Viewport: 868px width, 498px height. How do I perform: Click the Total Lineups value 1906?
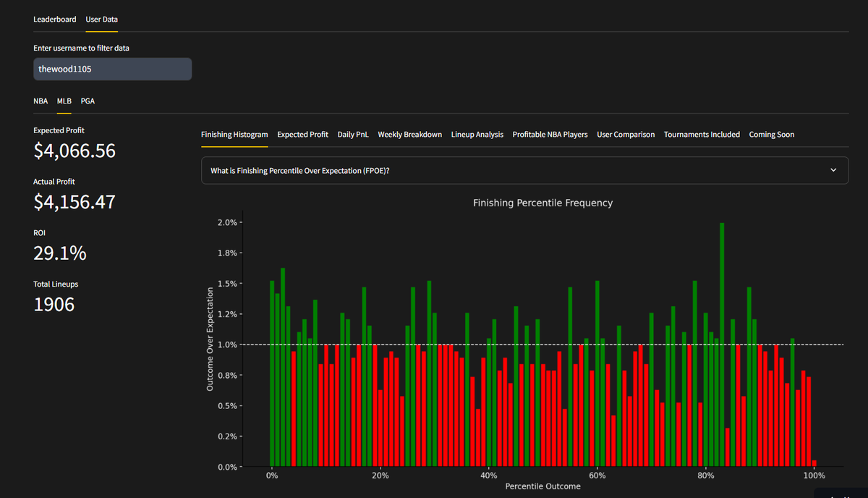(54, 304)
